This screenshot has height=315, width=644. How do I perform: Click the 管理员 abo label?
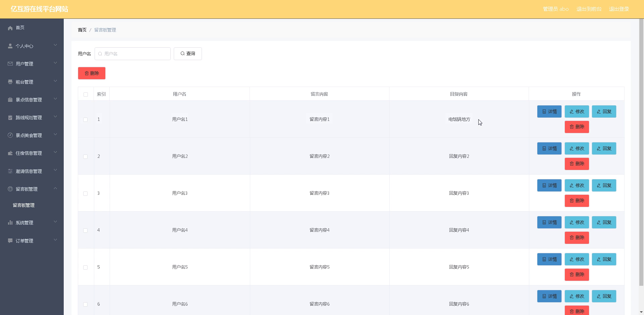[556, 9]
